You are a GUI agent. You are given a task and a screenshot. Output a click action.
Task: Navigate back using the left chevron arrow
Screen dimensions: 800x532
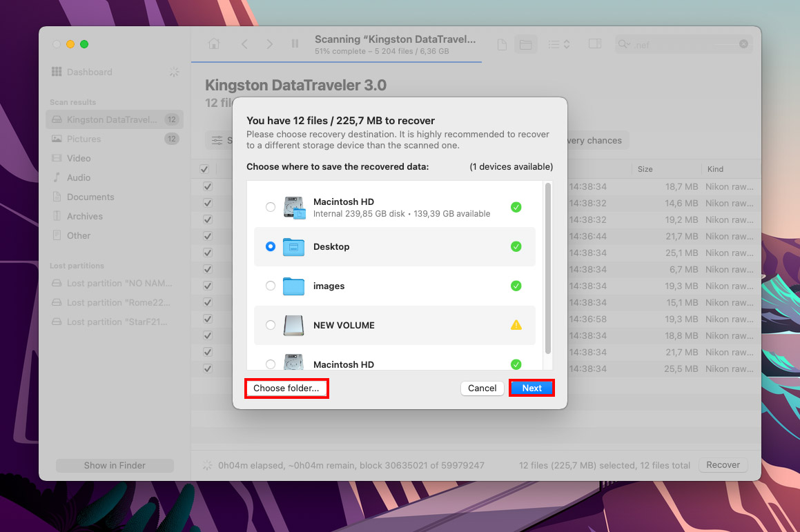pyautogui.click(x=244, y=43)
